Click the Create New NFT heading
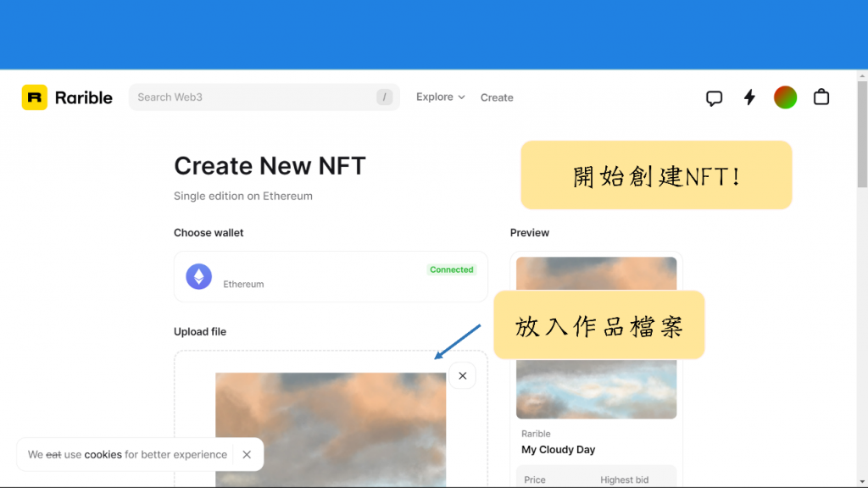The image size is (868, 488). (270, 165)
